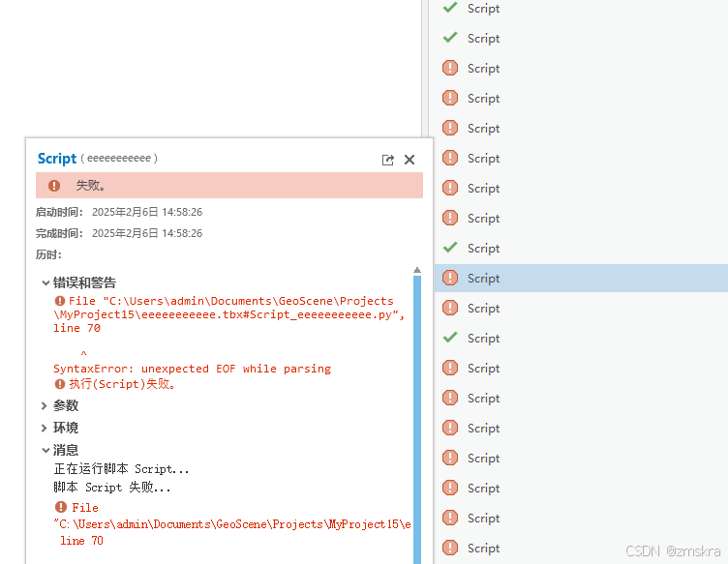728x564 pixels.
Task: Click the 历时 label
Action: point(48,254)
